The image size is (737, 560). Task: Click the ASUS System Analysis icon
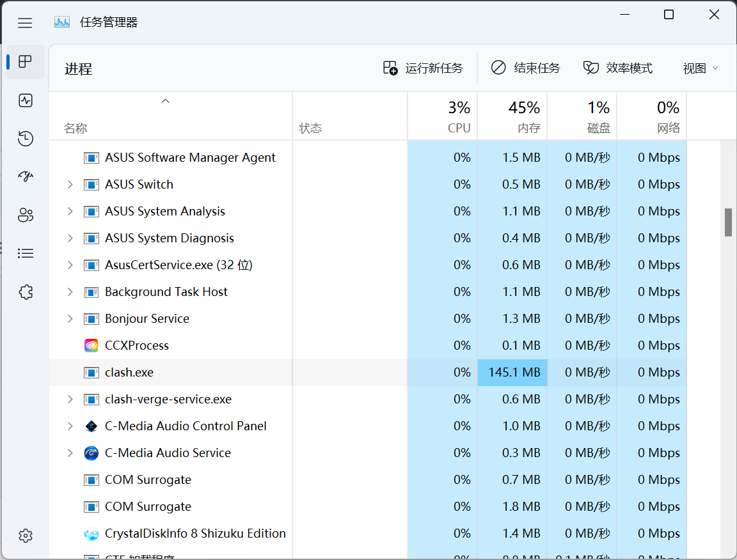tap(91, 212)
